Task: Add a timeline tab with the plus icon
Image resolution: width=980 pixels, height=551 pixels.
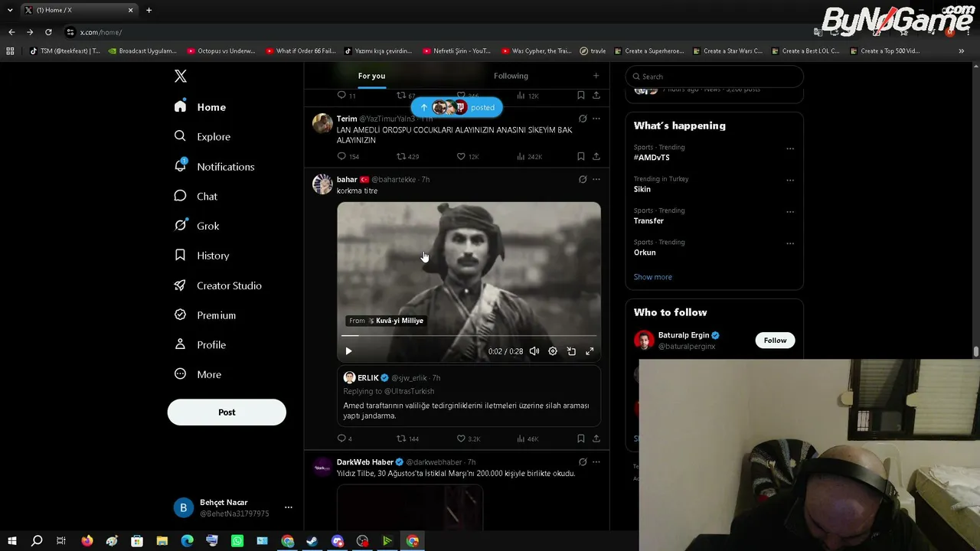Action: [596, 76]
